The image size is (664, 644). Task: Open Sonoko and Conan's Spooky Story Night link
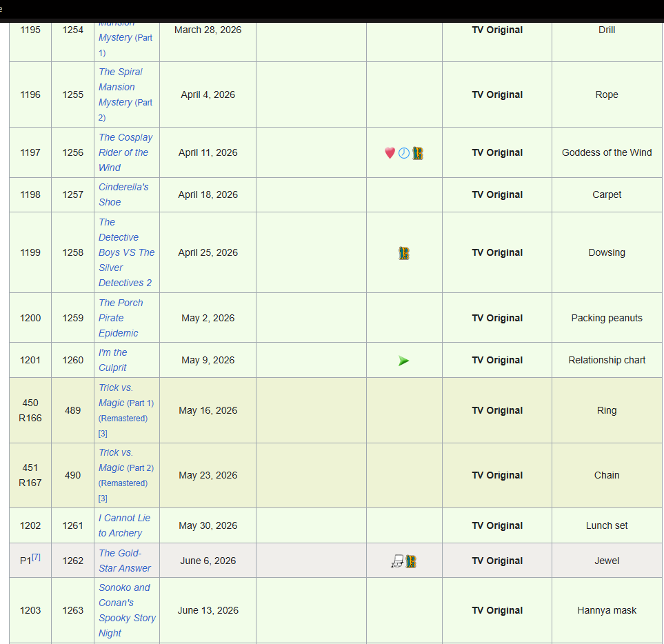(x=127, y=610)
